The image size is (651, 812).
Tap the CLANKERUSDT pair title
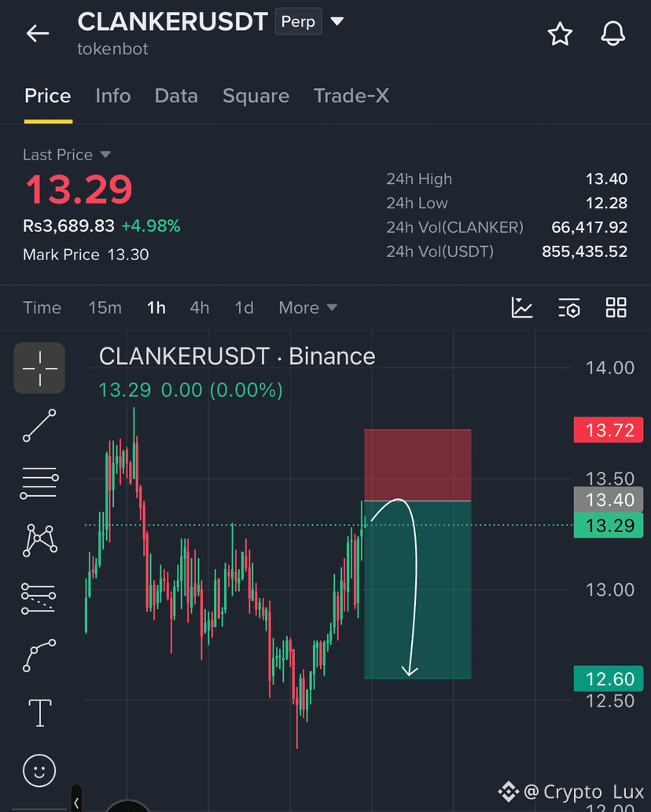click(x=172, y=22)
